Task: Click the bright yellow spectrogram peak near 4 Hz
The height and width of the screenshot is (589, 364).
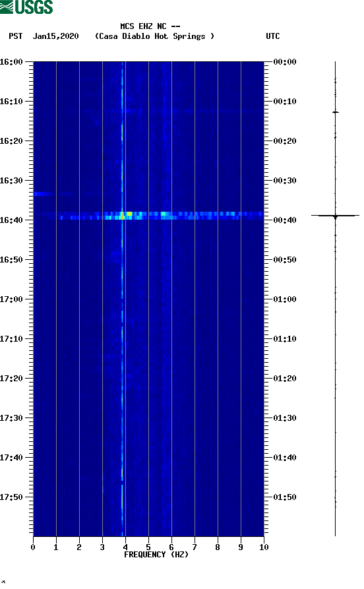Action: pos(129,214)
